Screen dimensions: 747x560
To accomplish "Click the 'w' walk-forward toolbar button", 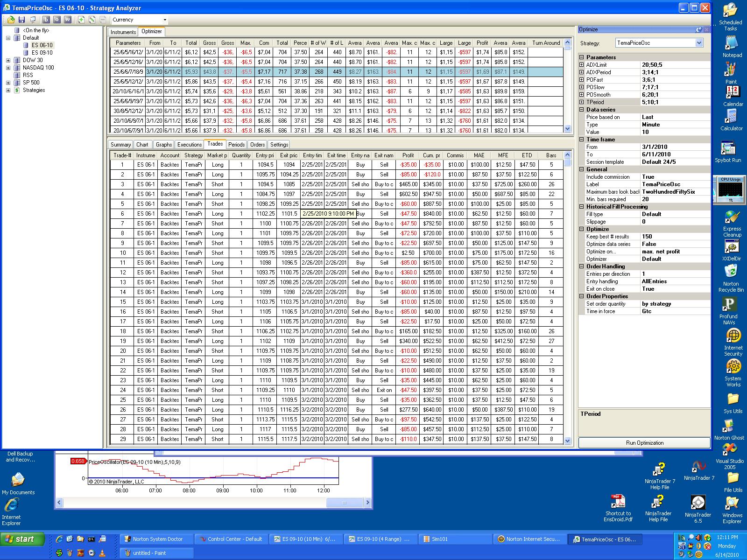I will pos(68,20).
